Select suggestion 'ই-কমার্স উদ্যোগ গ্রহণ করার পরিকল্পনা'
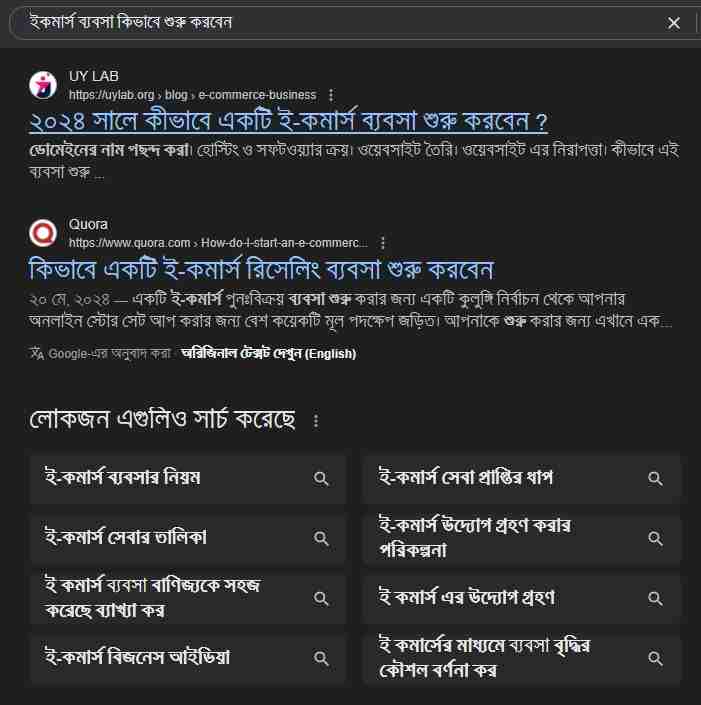This screenshot has width=701, height=705. tap(522, 538)
